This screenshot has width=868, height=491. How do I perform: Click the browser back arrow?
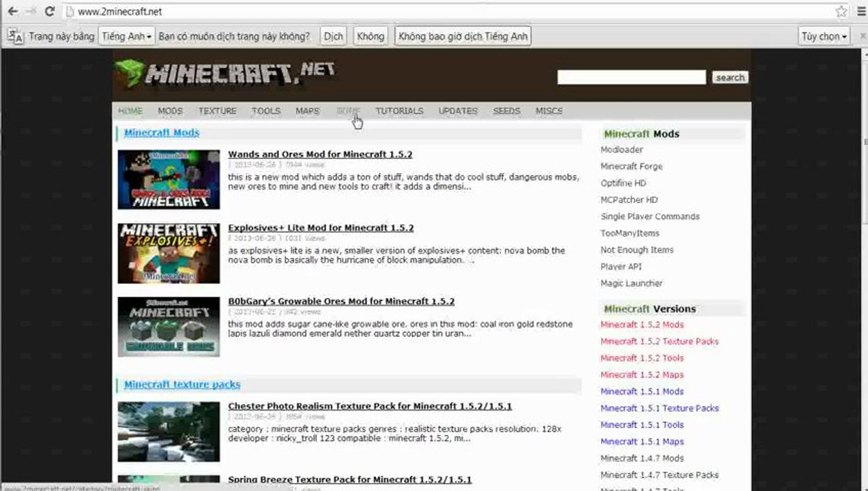(x=13, y=12)
